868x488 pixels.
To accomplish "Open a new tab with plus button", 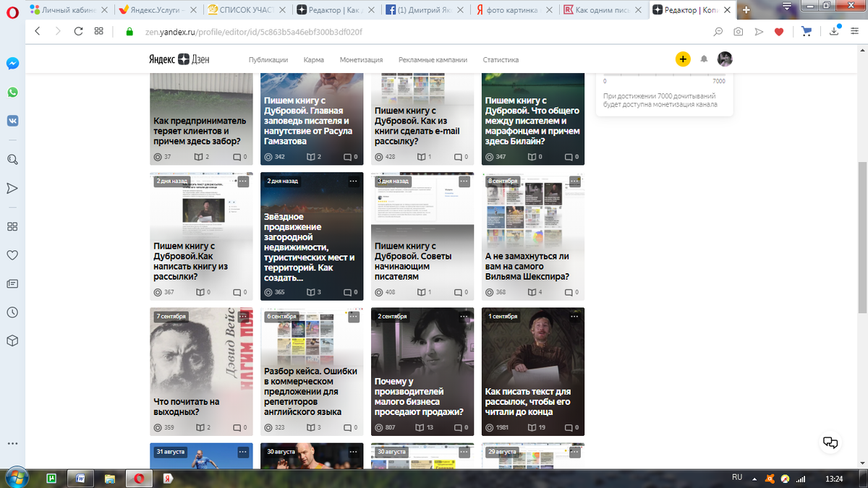I will click(x=747, y=9).
